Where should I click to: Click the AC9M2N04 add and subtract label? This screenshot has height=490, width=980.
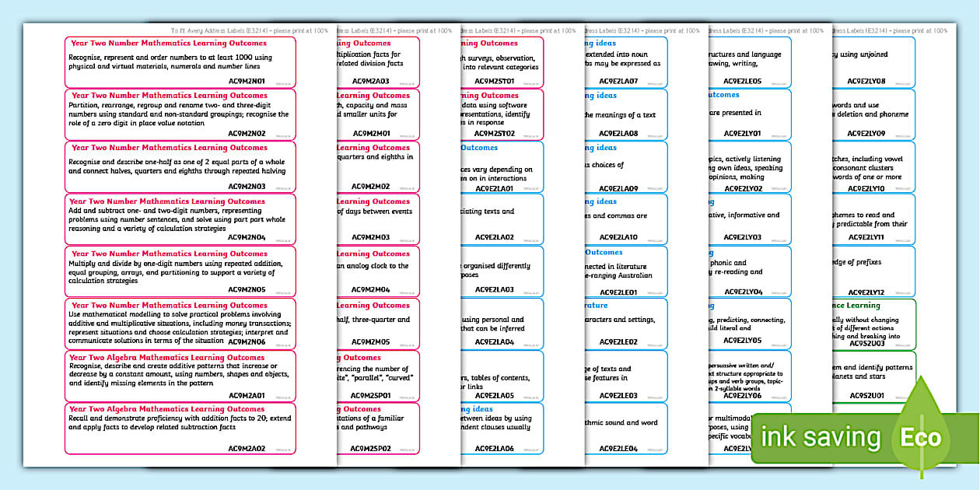[180, 219]
